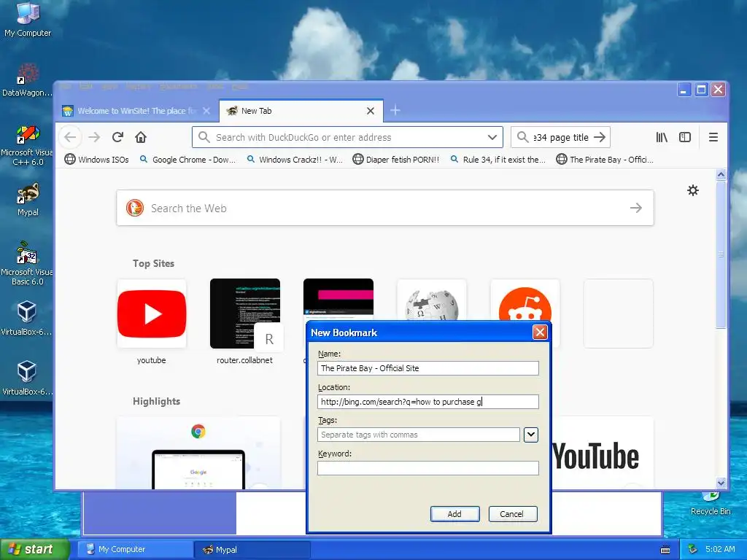
Task: Select Microsoft Visual Basic 6.0 desktop icon
Action: point(28,262)
